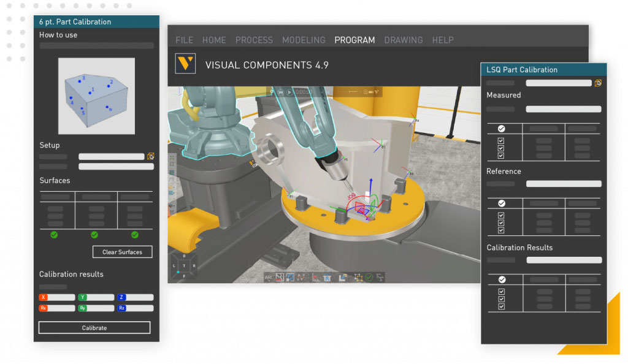
Task: Open the Measured source dropdown in LSQ panel
Action: coord(563,108)
